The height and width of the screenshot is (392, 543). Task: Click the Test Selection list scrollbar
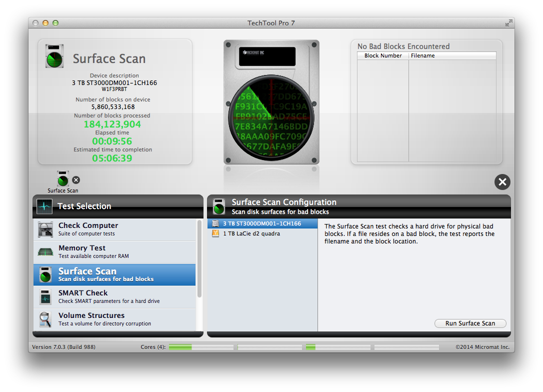click(199, 265)
